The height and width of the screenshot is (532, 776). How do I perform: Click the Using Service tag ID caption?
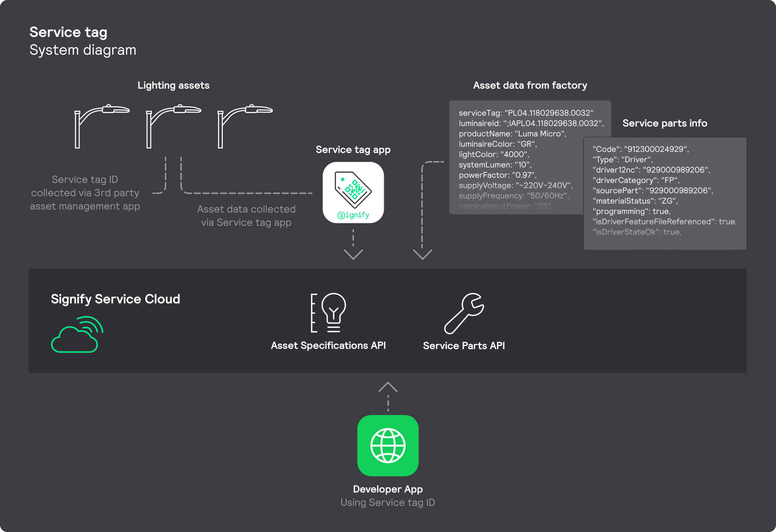tap(388, 502)
